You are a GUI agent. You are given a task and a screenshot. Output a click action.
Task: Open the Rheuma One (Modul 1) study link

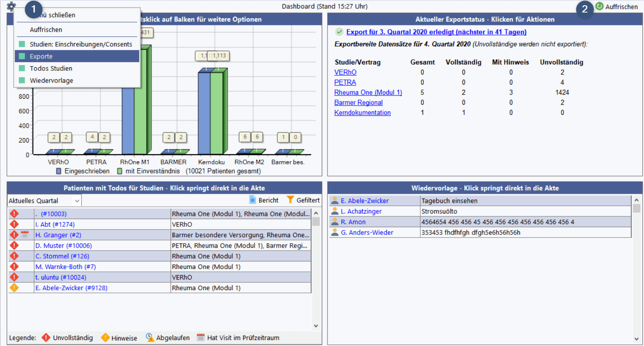pos(368,92)
